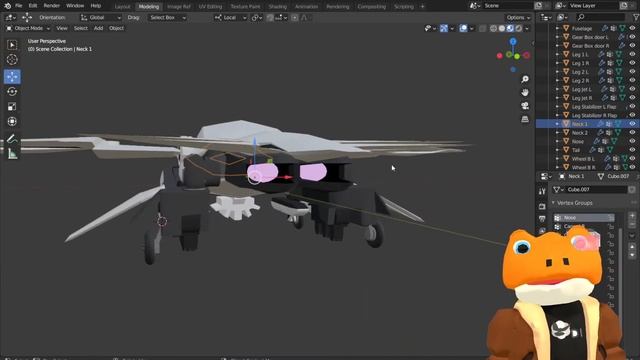Open the Output properties tab icon
Image resolution: width=640 pixels, height=360 pixels.
point(542,219)
